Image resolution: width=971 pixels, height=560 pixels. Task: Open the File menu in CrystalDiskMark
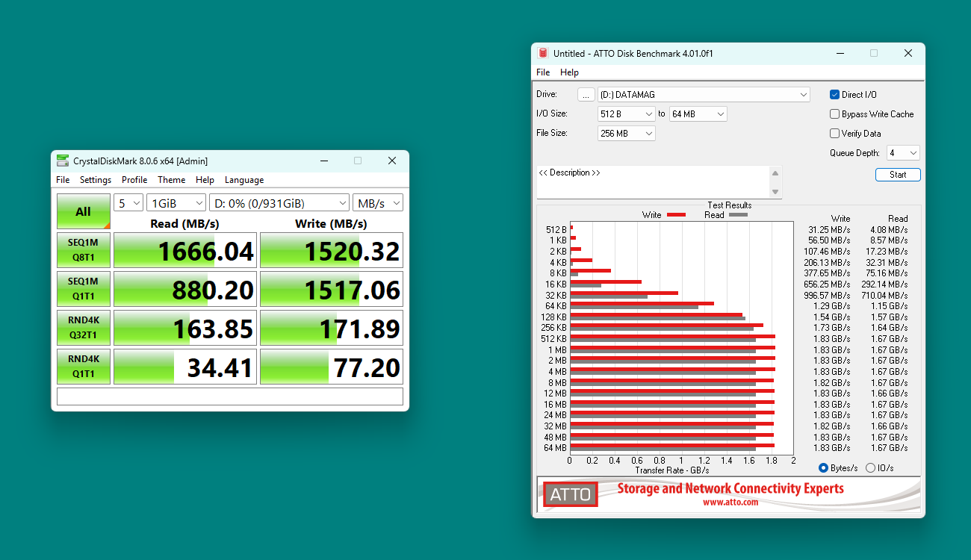(63, 180)
